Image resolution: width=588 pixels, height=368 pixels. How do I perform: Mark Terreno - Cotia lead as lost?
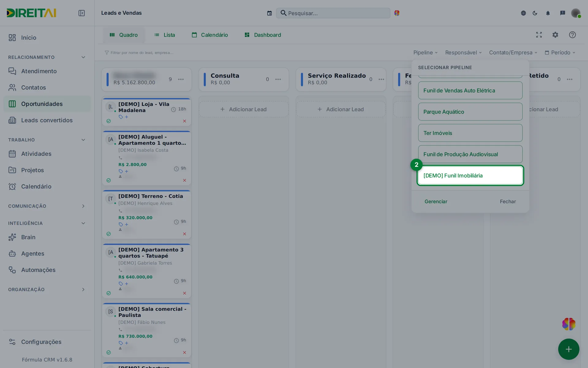[x=184, y=234]
